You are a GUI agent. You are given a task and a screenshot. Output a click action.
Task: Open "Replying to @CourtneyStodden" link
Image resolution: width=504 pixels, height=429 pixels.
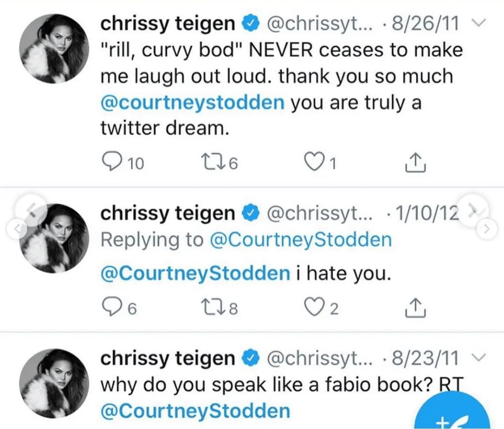tap(300, 240)
